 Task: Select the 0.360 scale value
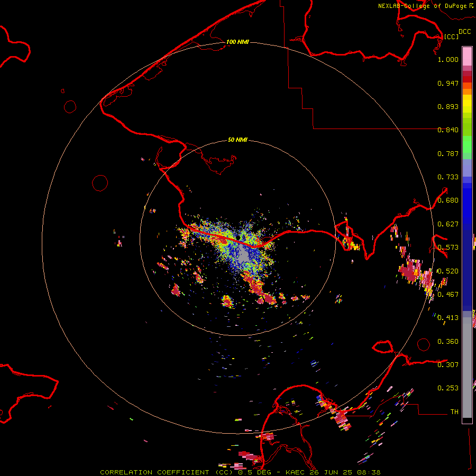pos(448,342)
